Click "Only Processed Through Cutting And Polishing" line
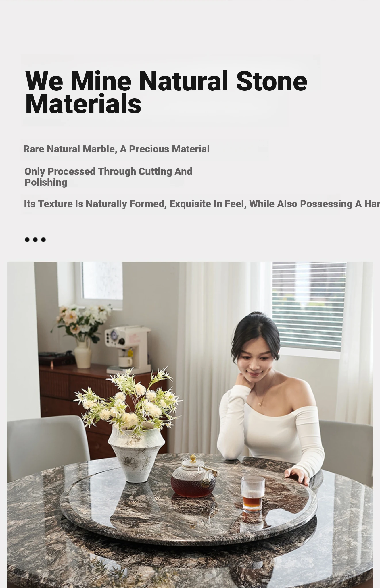The image size is (380, 588). (108, 177)
